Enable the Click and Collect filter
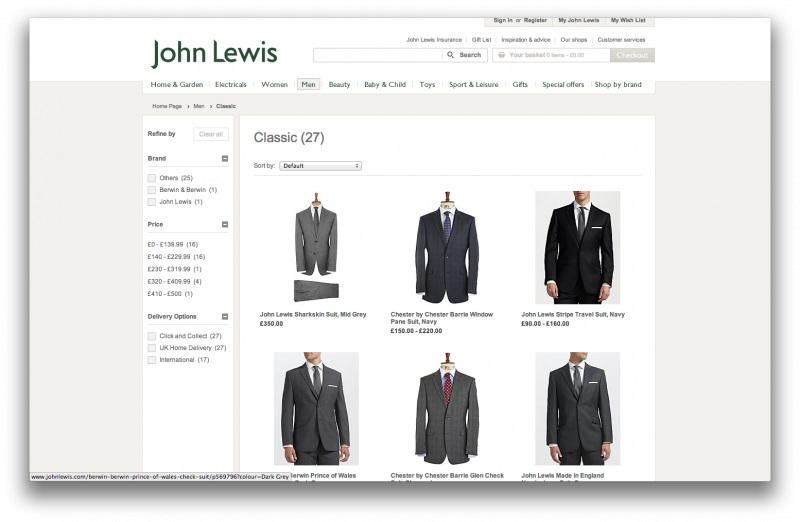The image size is (800, 522). [152, 336]
